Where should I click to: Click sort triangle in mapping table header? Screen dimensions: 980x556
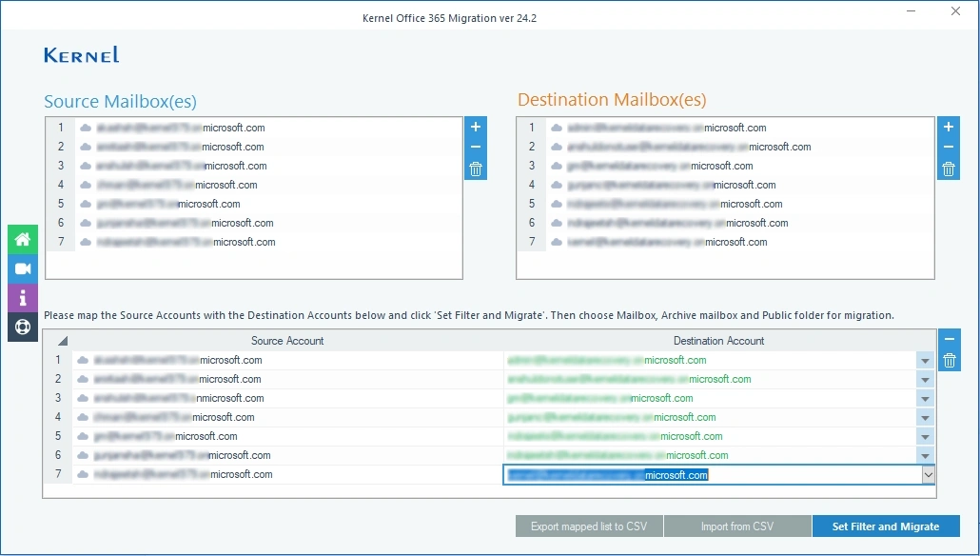62,340
